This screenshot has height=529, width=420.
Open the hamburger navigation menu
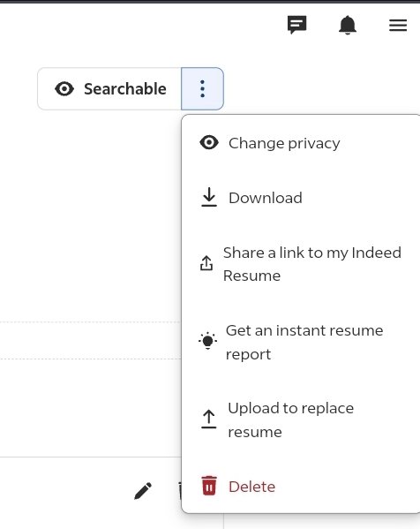(x=398, y=26)
